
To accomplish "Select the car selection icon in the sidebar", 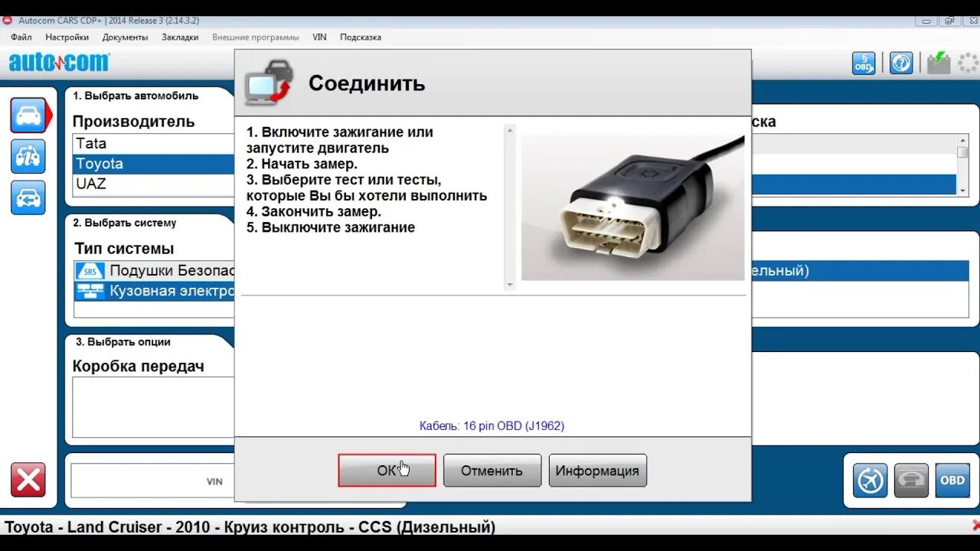I will (28, 116).
